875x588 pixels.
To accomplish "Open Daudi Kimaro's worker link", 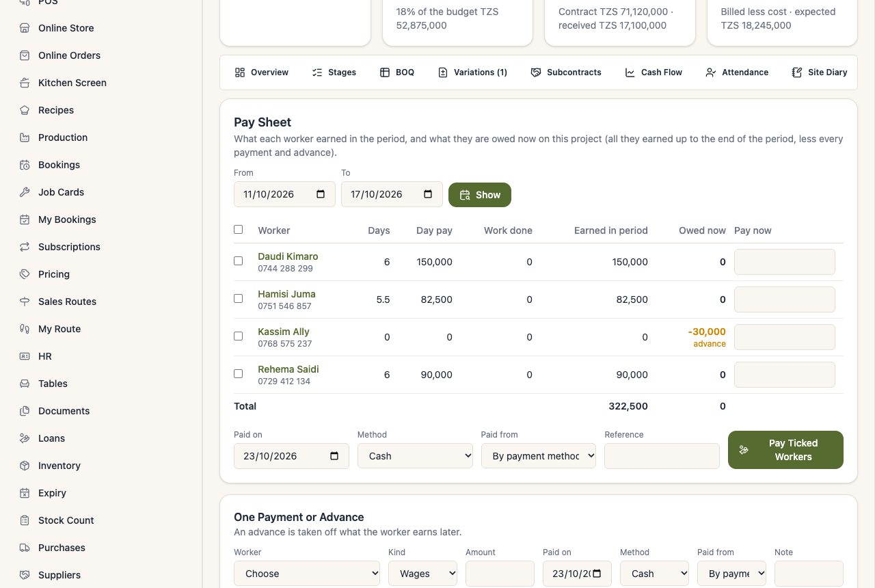I will [288, 256].
